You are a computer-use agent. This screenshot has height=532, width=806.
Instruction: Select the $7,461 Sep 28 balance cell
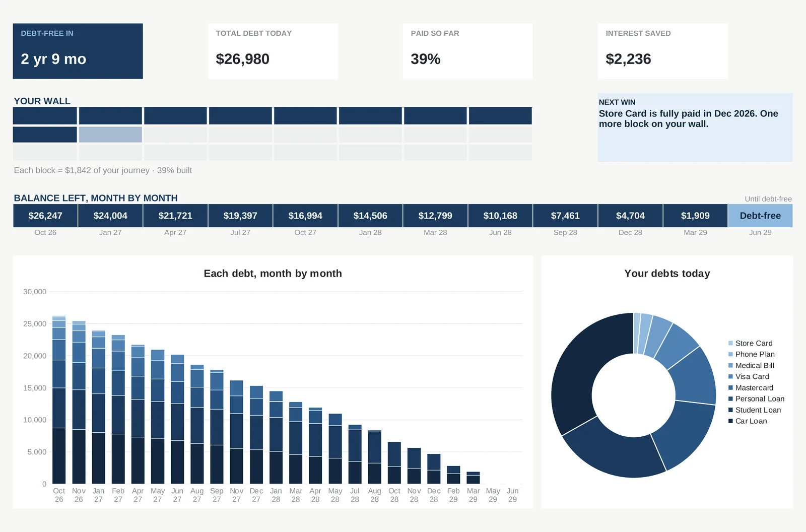(565, 216)
